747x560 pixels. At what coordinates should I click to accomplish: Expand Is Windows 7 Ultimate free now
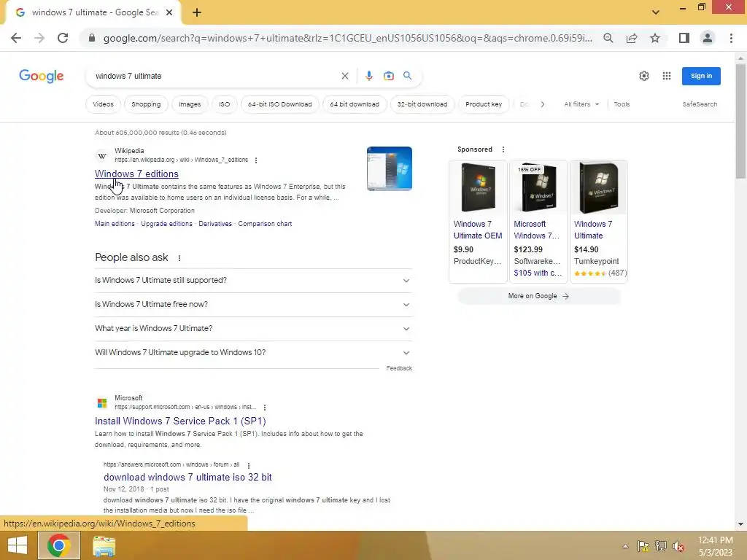pos(253,305)
